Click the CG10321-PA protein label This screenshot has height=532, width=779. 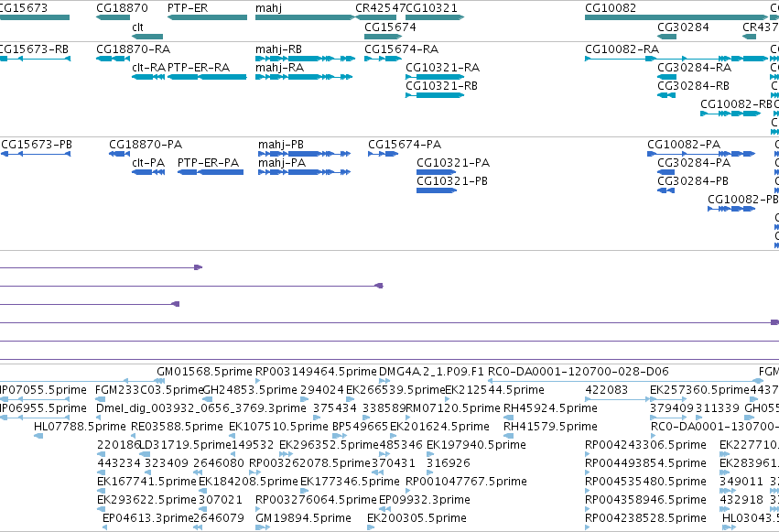pyautogui.click(x=453, y=163)
